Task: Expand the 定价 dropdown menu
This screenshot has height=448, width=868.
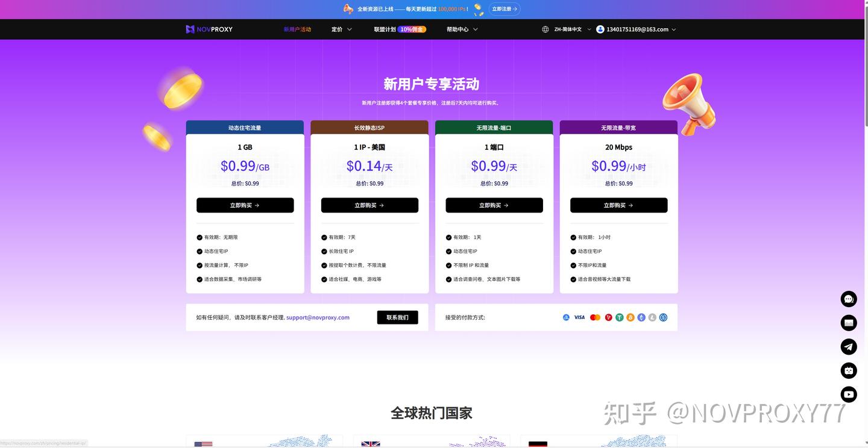Action: [341, 29]
